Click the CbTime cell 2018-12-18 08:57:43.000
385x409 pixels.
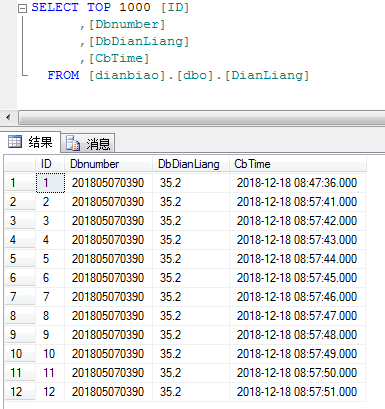[x=298, y=240]
